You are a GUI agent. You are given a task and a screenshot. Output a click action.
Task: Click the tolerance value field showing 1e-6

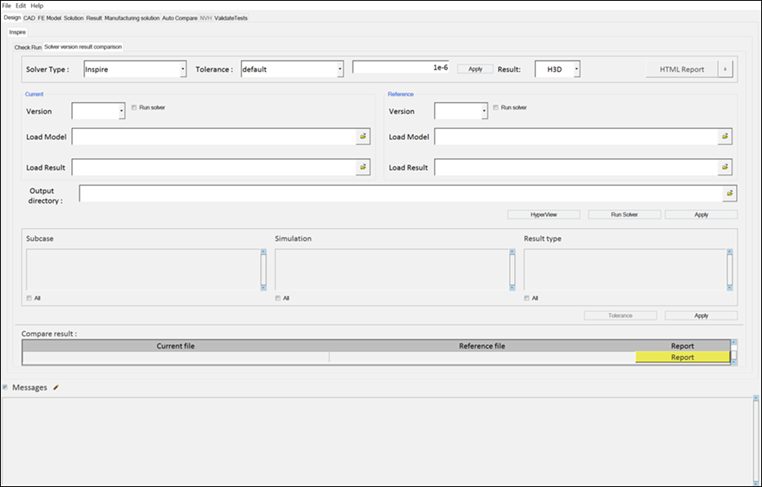click(x=402, y=68)
